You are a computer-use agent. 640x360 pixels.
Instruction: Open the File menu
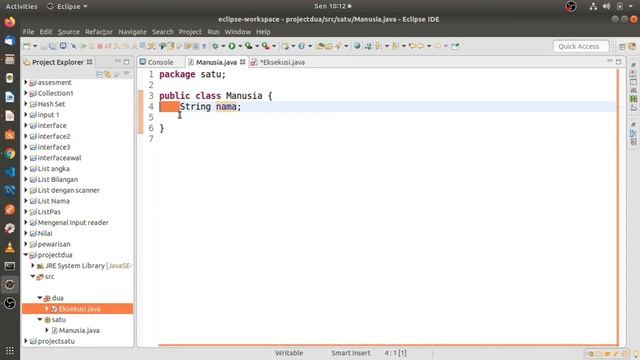(x=28, y=32)
